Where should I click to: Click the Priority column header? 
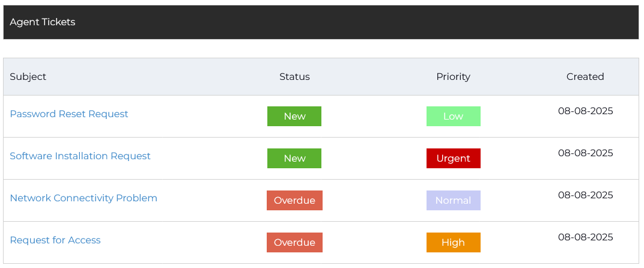coord(453,77)
